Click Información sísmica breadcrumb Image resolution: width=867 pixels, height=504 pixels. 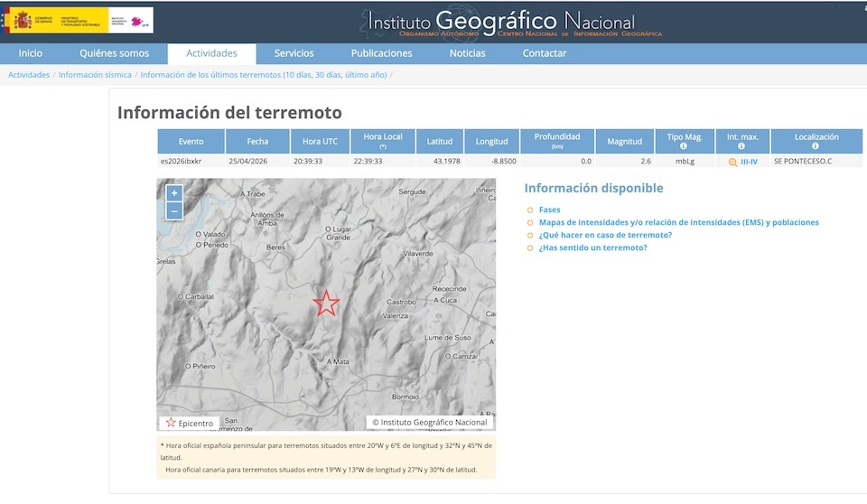point(95,75)
